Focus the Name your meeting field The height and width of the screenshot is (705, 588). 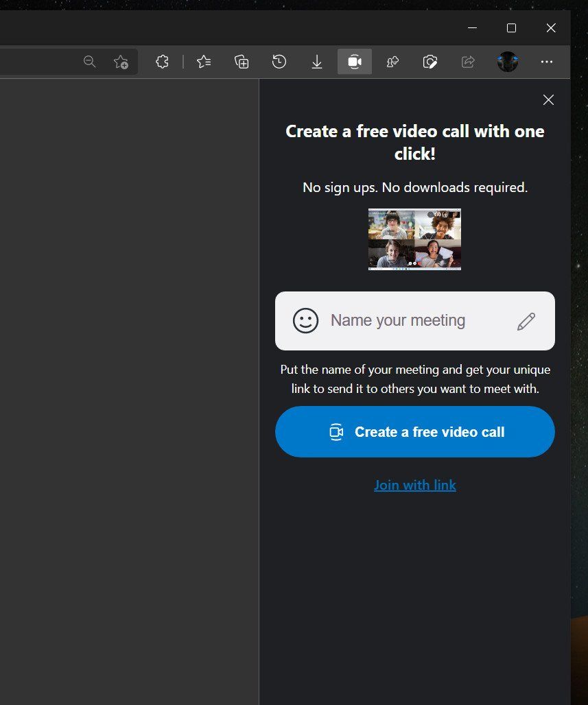coord(415,321)
